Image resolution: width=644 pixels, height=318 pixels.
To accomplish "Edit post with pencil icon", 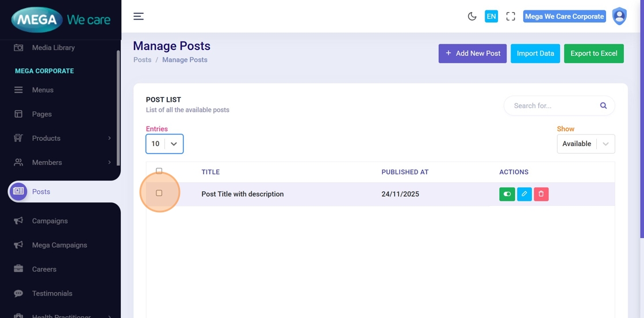I will pyautogui.click(x=524, y=194).
